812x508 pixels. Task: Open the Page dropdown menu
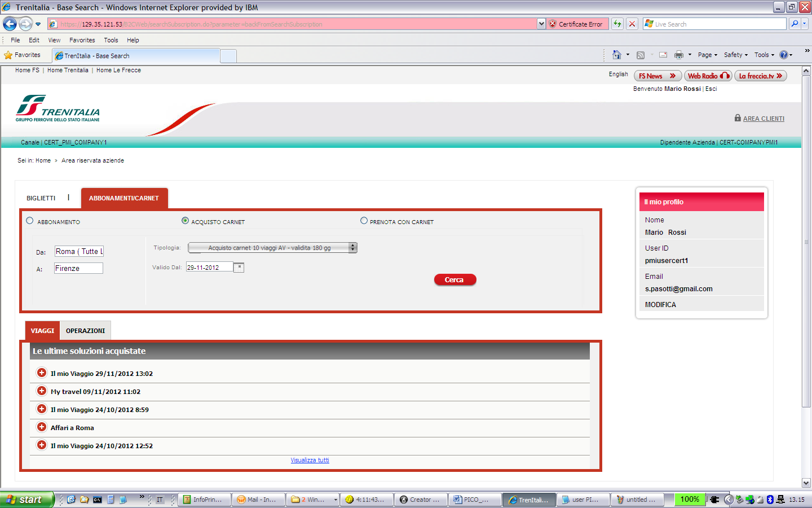708,55
